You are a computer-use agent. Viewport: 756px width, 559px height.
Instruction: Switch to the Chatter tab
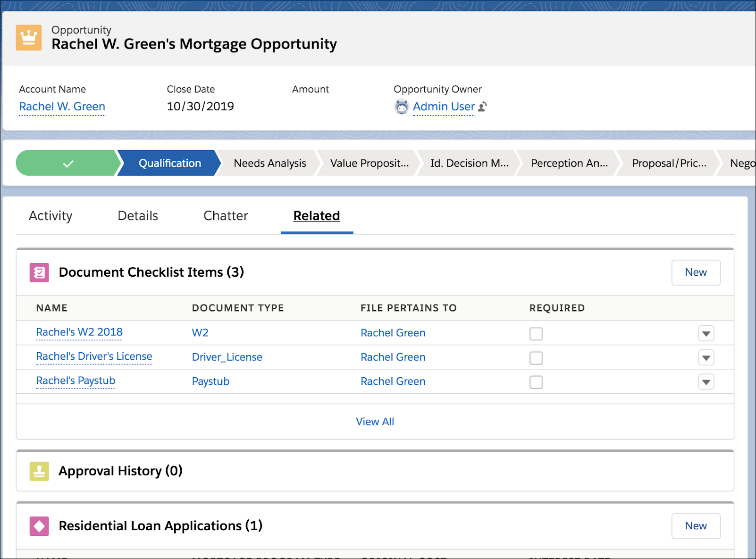pyautogui.click(x=226, y=216)
